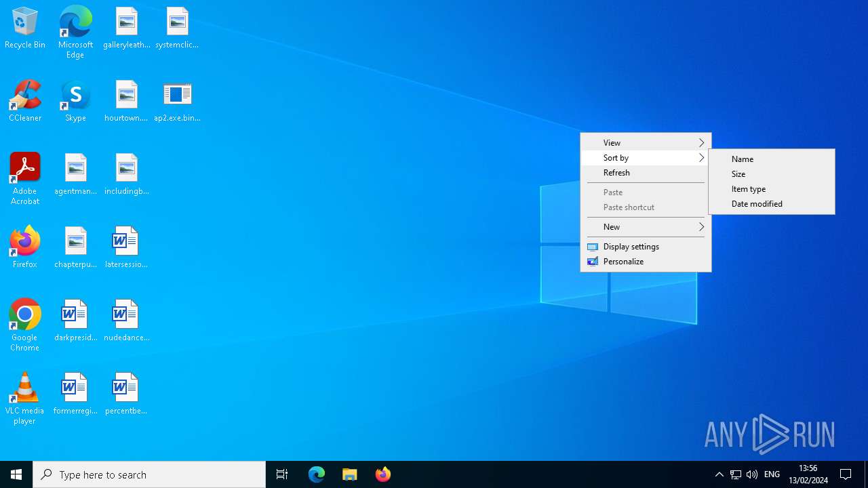The image size is (868, 488).
Task: Launch Microsoft Edge from the desktop shortcut
Action: coord(75,32)
